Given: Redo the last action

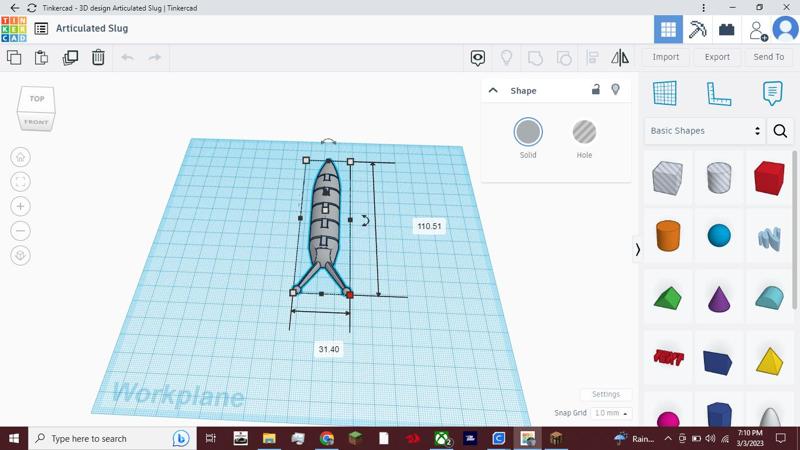Looking at the screenshot, I should click(x=155, y=57).
